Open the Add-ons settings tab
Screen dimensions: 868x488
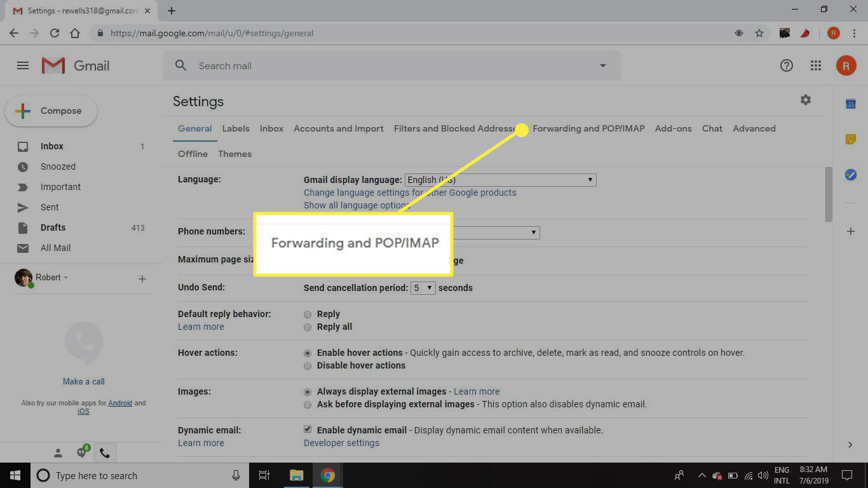click(x=673, y=128)
